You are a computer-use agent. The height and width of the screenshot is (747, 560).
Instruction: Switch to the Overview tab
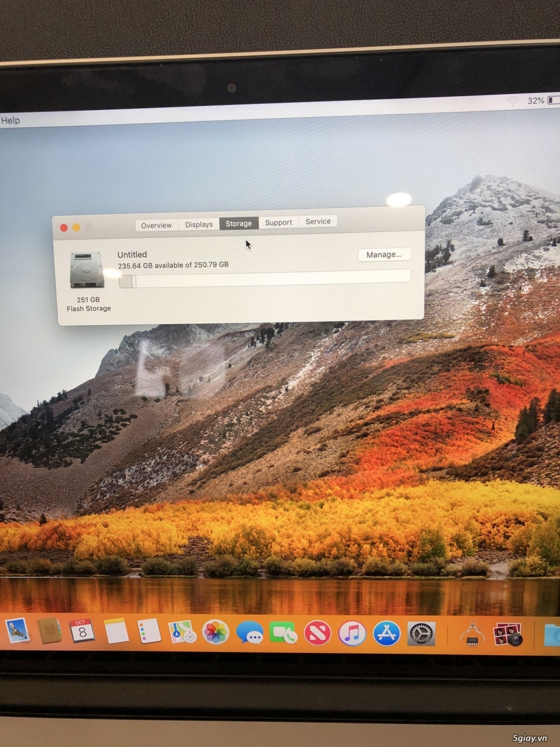coord(156,225)
